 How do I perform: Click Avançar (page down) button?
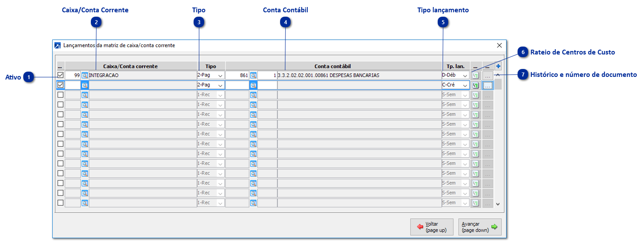pos(480,227)
